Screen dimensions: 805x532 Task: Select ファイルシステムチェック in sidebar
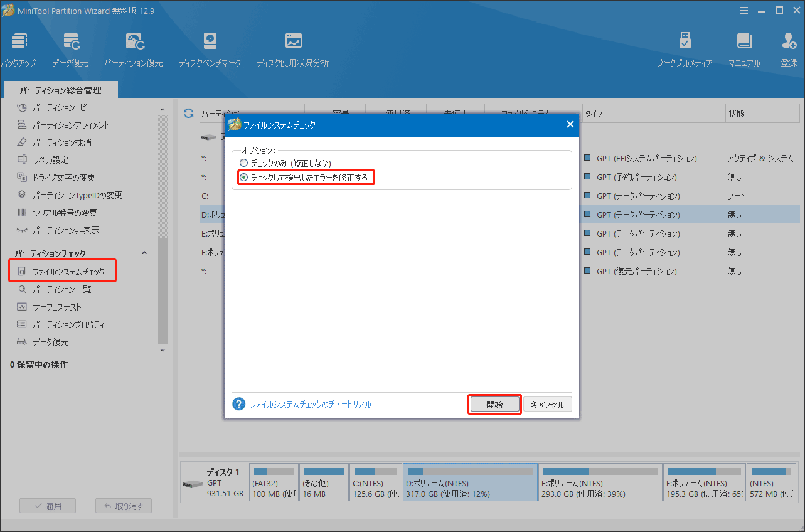tap(63, 272)
